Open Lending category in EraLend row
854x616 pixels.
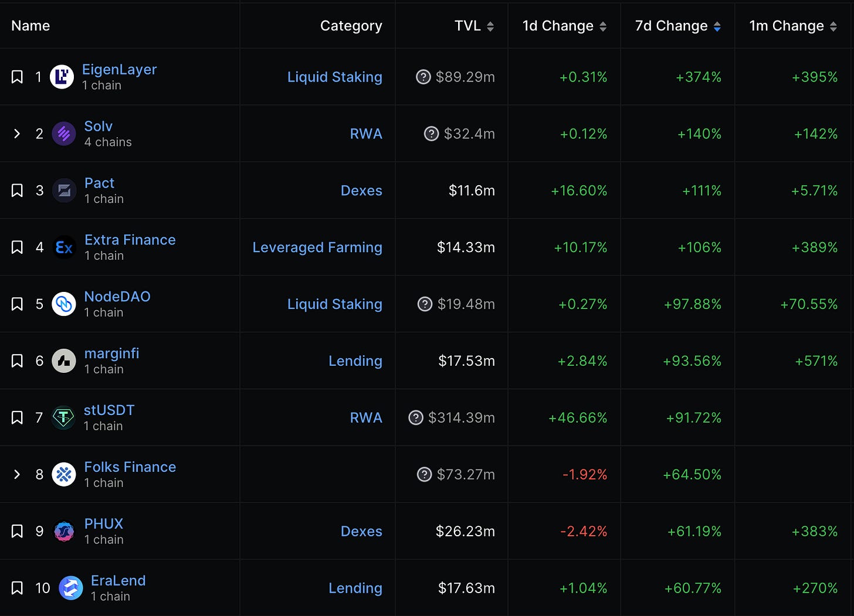[355, 588]
